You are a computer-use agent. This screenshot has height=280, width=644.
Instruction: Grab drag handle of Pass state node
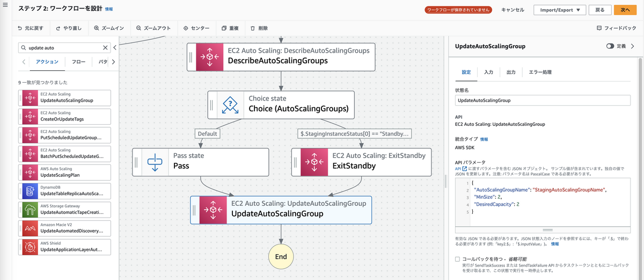pos(136,162)
